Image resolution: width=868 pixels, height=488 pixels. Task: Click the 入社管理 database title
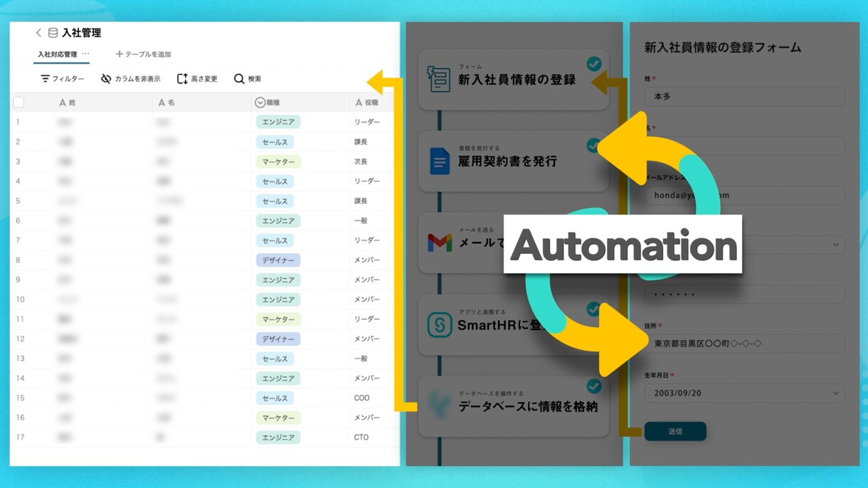tap(81, 33)
